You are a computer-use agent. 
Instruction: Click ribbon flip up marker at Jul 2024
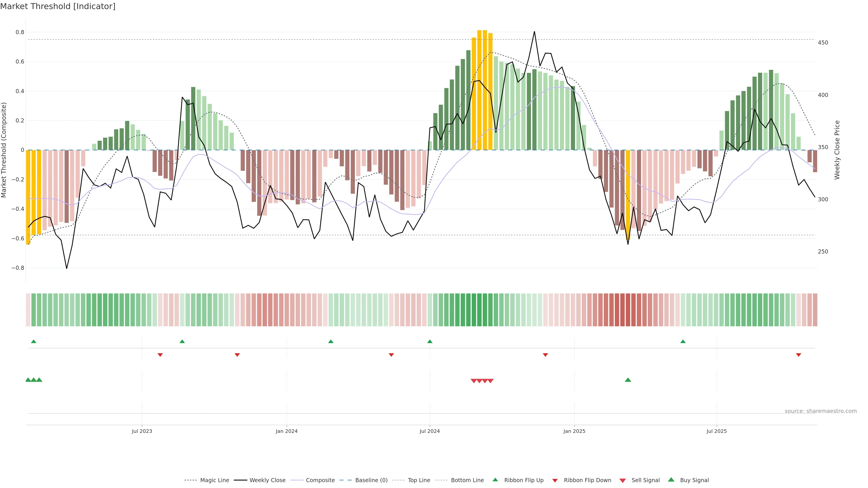pos(430,342)
